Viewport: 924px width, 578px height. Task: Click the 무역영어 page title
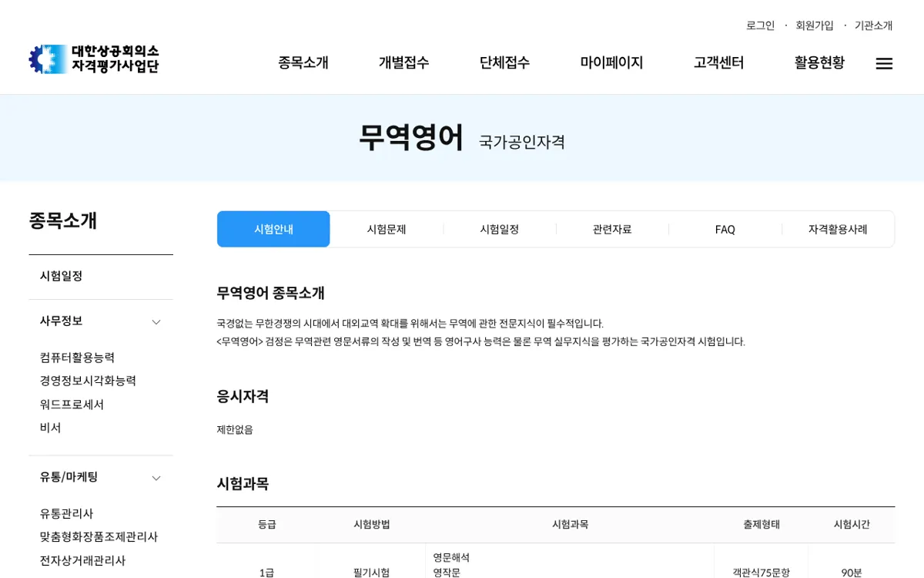coord(411,138)
